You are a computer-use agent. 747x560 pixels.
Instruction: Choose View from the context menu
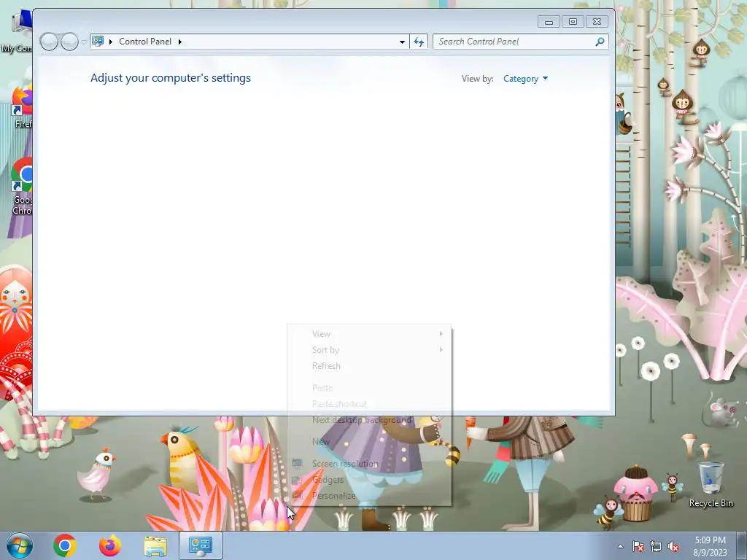click(369, 334)
